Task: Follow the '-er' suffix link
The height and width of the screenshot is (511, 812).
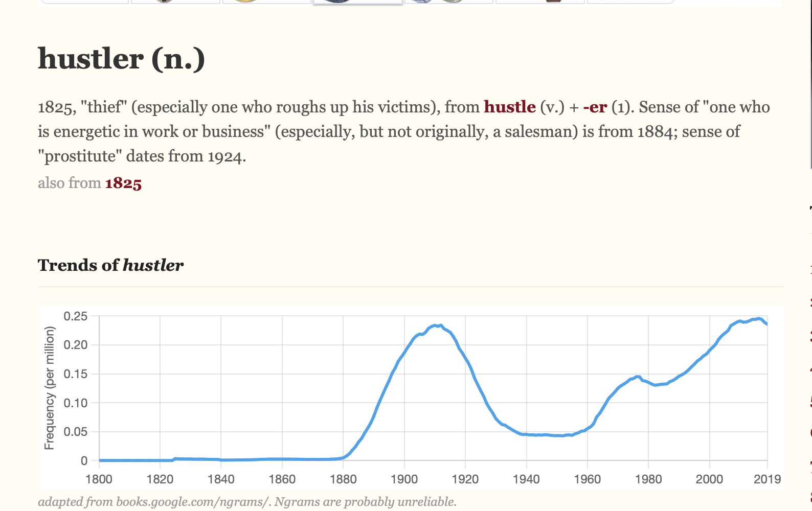Action: pos(595,107)
